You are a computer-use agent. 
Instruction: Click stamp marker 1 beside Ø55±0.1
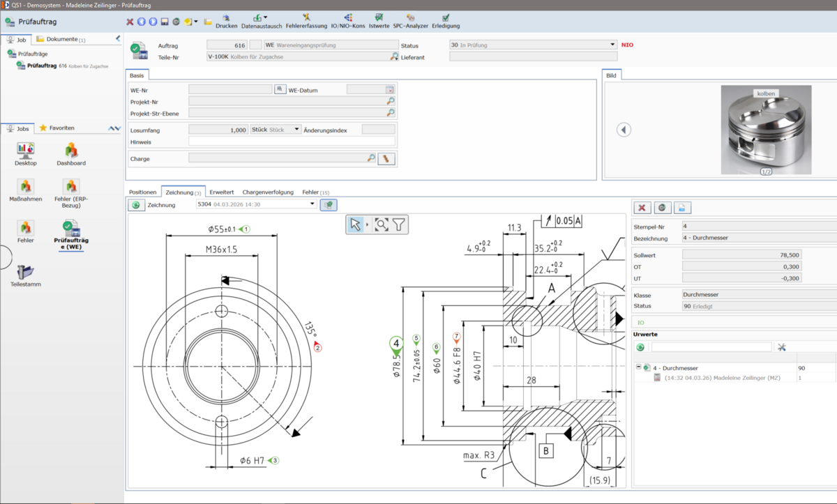[245, 229]
